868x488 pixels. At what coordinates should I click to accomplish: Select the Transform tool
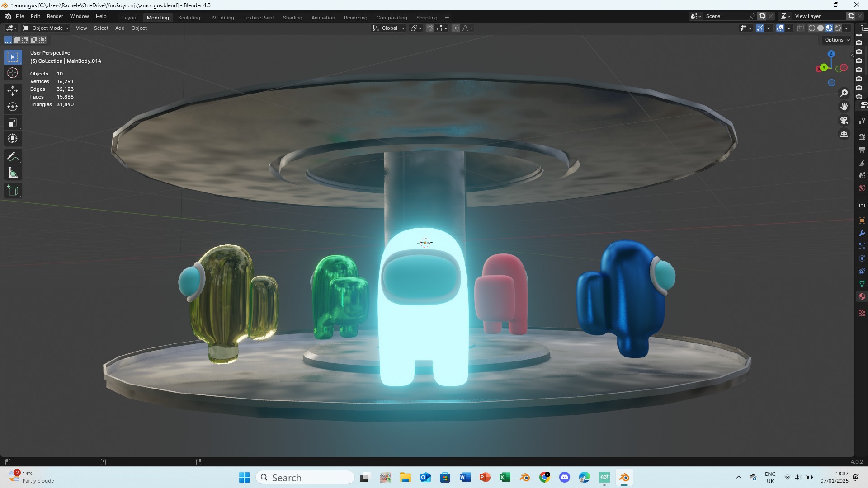(13, 138)
